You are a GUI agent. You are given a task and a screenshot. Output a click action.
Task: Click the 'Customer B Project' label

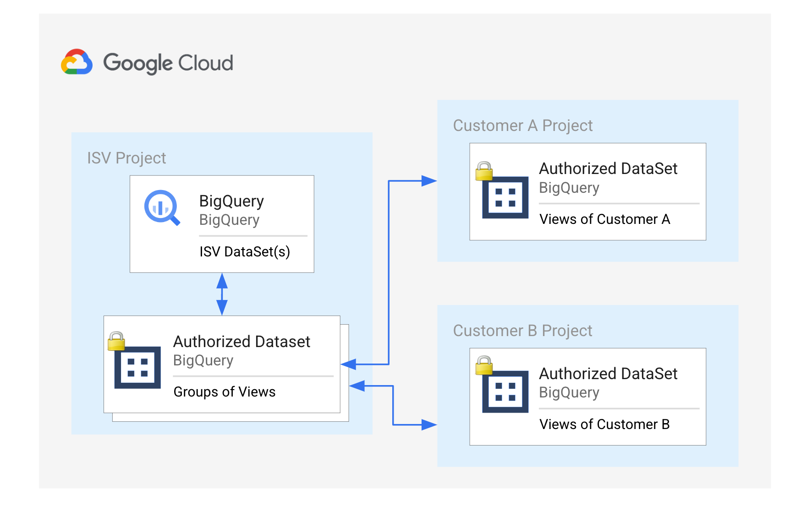click(x=522, y=331)
